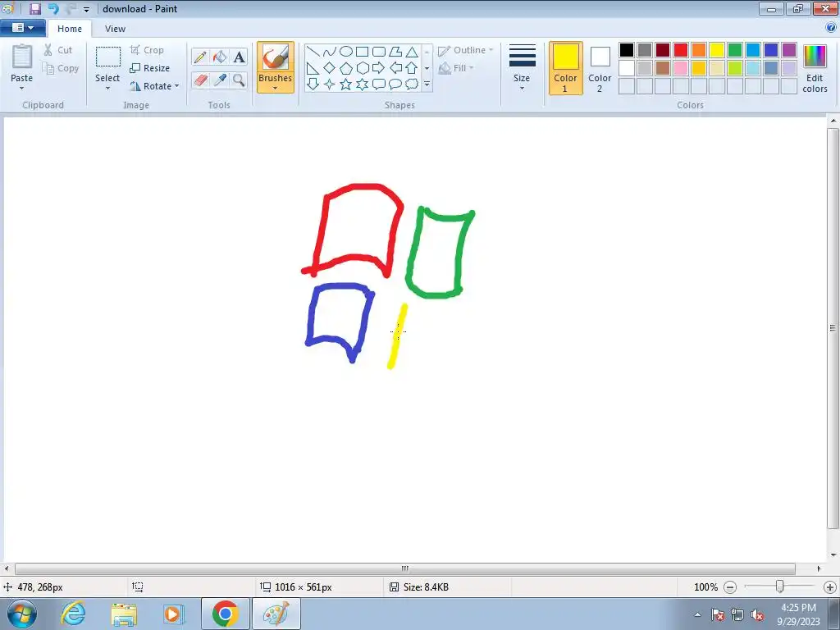This screenshot has width=840, height=630.
Task: Pick the purple color swatch
Action: click(788, 50)
